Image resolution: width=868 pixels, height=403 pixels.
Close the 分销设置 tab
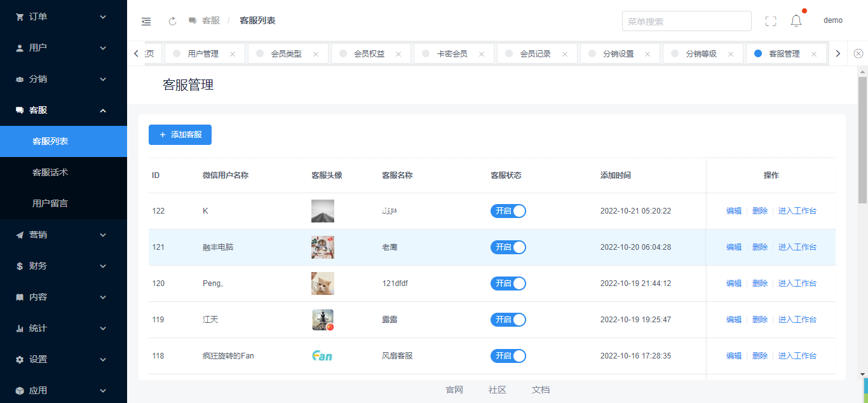point(648,55)
